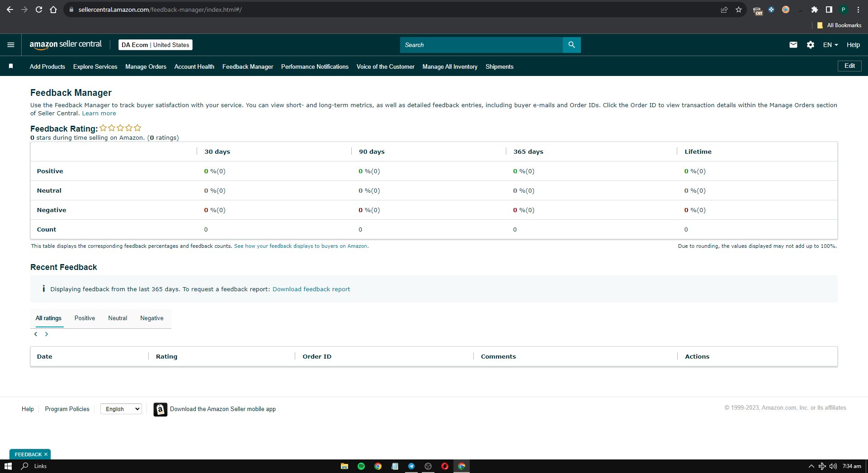Open Program Policies link
Image resolution: width=868 pixels, height=473 pixels.
tap(67, 409)
